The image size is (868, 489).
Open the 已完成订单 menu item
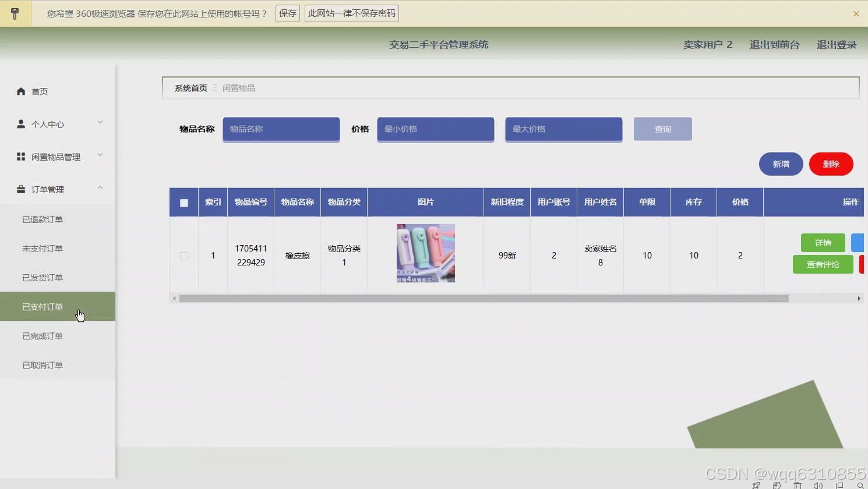click(58, 336)
